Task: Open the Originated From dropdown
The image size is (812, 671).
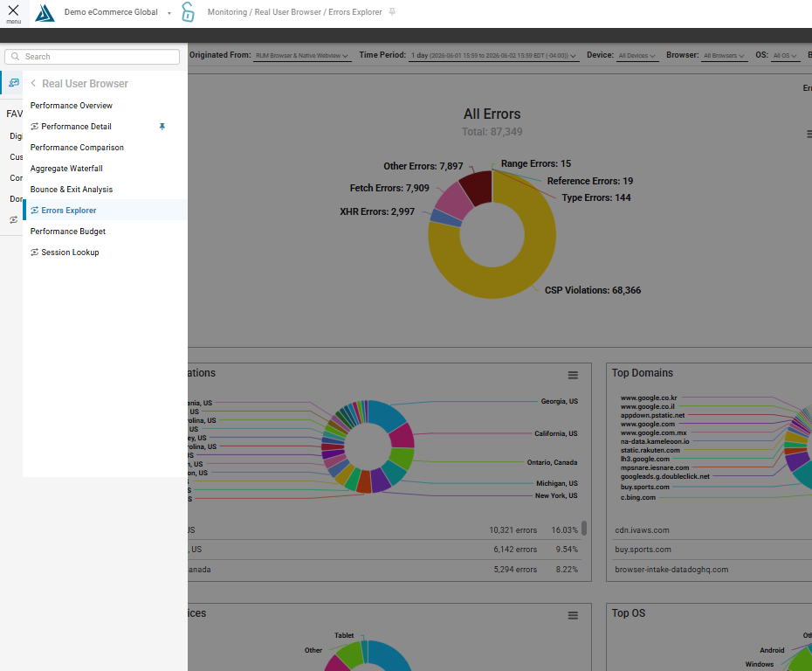Action: click(x=302, y=56)
